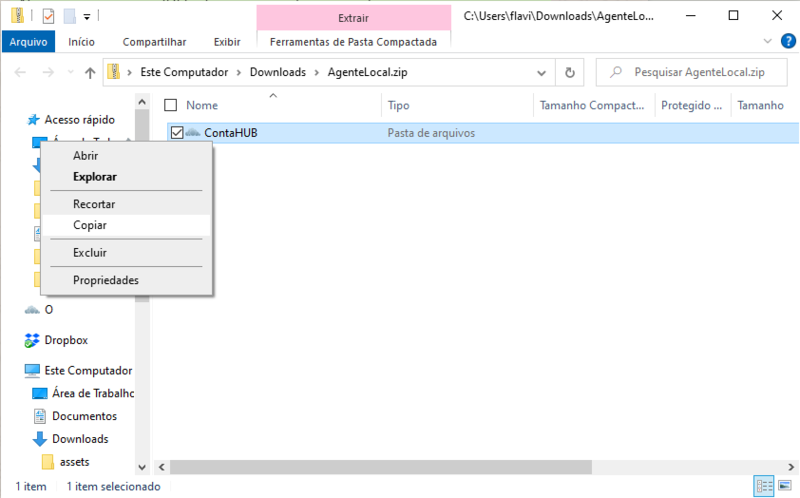Click the Properties quick access icon
This screenshot has height=498, width=800.
[x=48, y=16]
